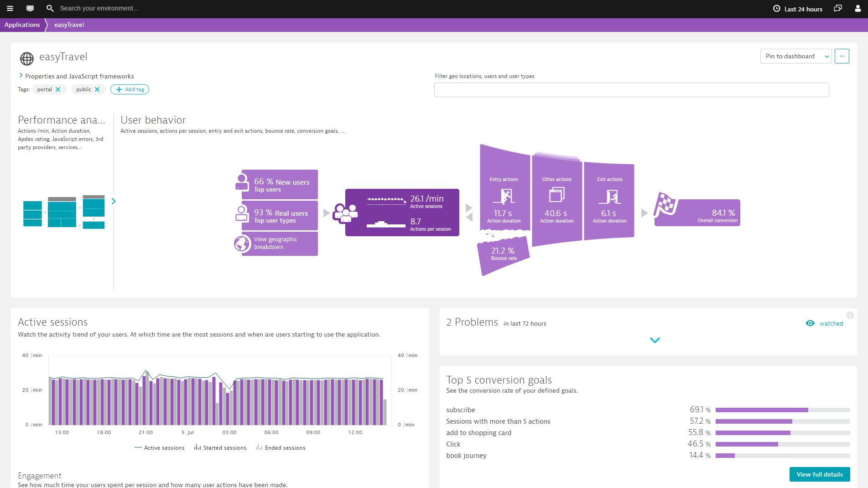Open the hamburger navigation menu
Screen dimensions: 868x488
(x=10, y=8)
